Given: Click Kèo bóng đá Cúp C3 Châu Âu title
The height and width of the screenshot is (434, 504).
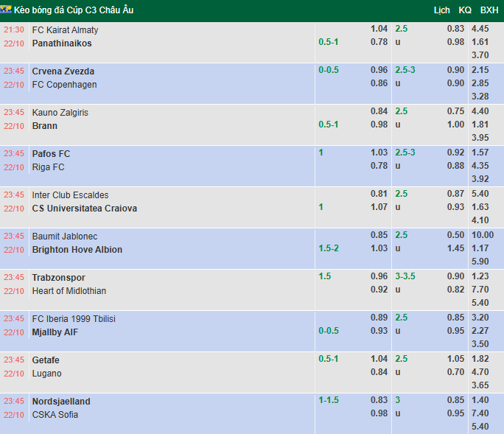Looking at the screenshot, I should click(74, 10).
